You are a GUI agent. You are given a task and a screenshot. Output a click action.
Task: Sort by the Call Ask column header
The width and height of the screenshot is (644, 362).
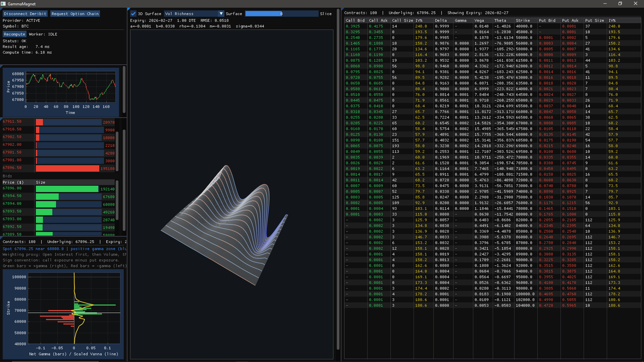tap(379, 20)
